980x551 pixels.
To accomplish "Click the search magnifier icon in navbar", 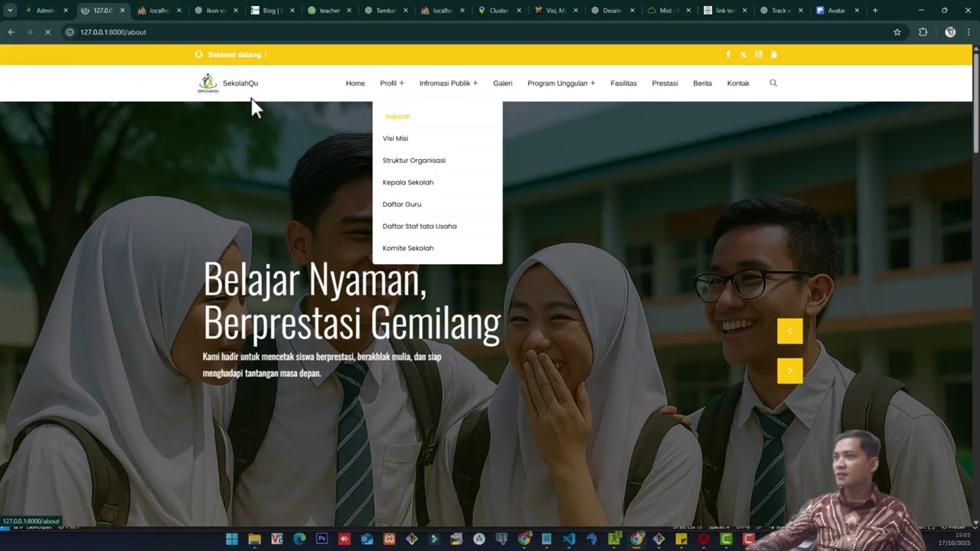I will [773, 83].
